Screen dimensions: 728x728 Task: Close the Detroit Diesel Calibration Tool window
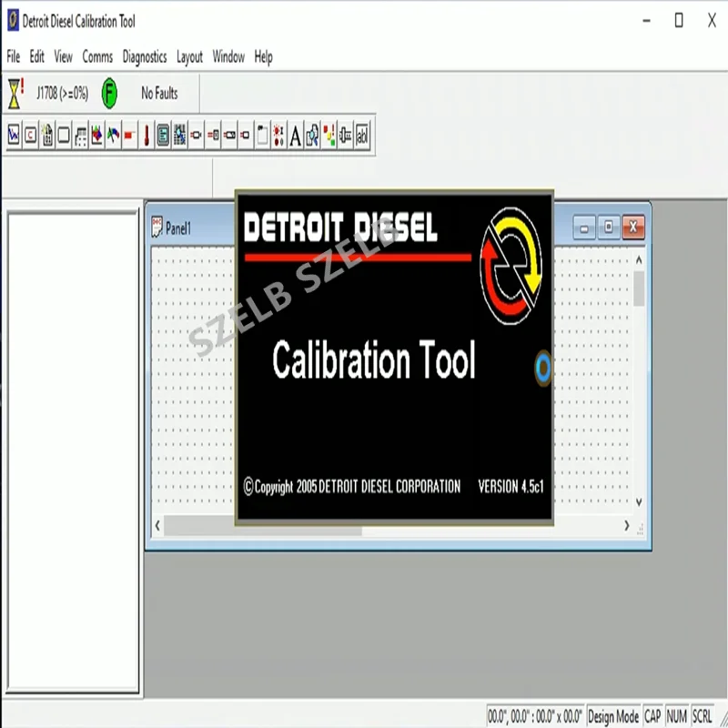[712, 20]
